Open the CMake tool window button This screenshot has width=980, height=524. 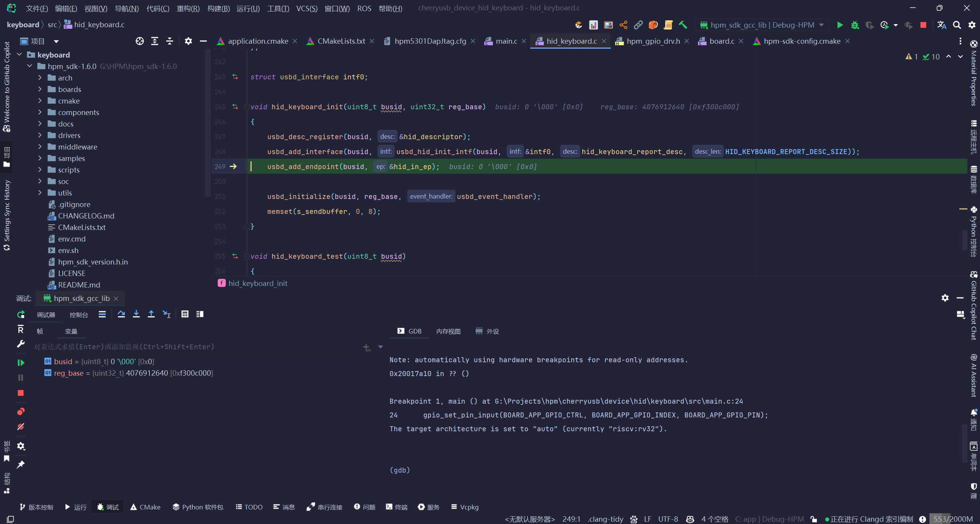tap(146, 507)
